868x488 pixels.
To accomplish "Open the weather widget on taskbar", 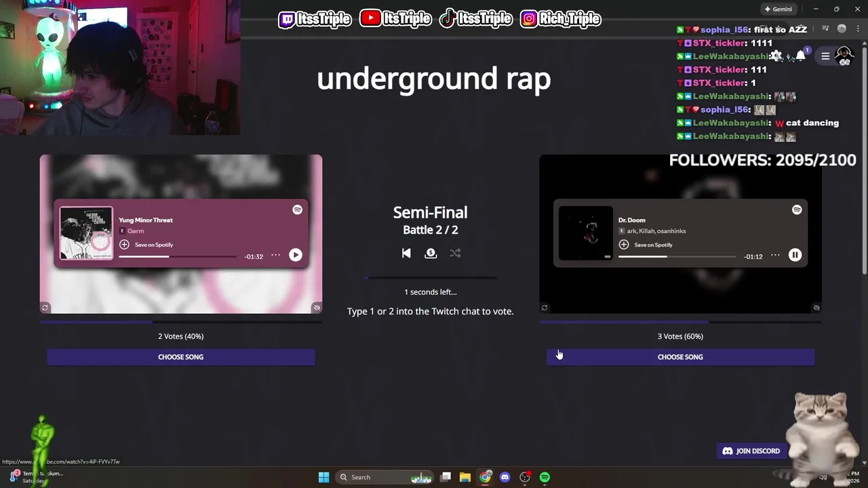I will pyautogui.click(x=37, y=476).
